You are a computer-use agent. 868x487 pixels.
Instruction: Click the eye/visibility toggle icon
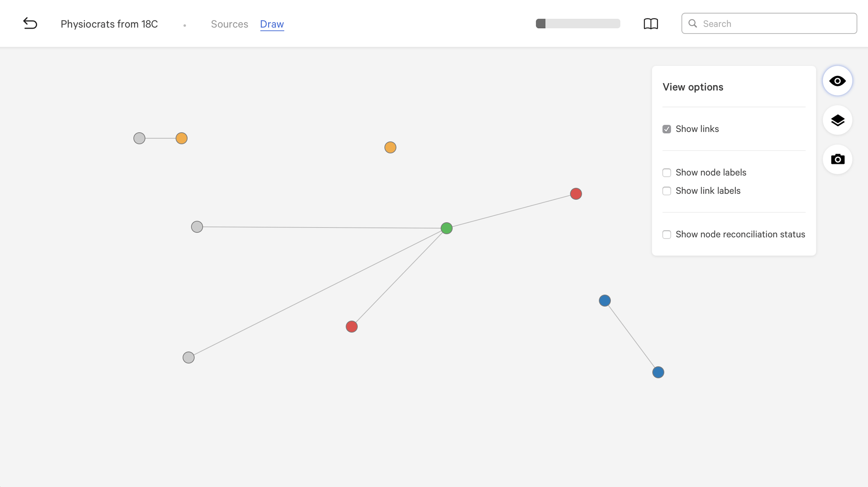click(x=838, y=80)
